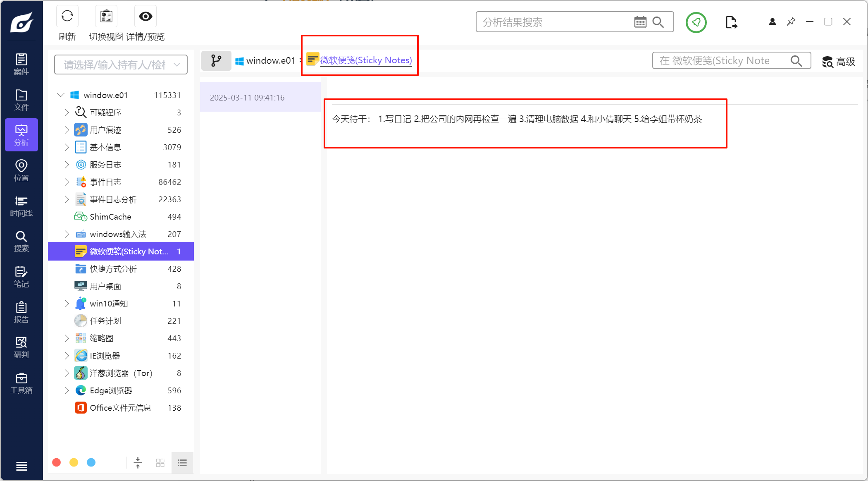Open the 报告 report sidebar icon

pos(21,312)
